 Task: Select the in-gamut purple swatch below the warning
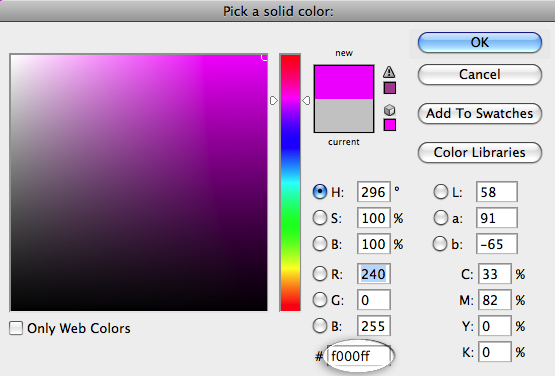coord(390,88)
